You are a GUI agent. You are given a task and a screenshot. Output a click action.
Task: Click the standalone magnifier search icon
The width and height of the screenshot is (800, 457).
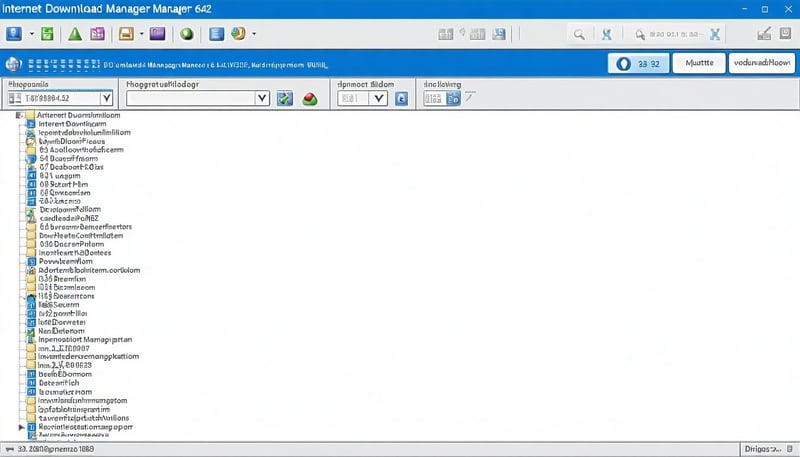(x=579, y=35)
